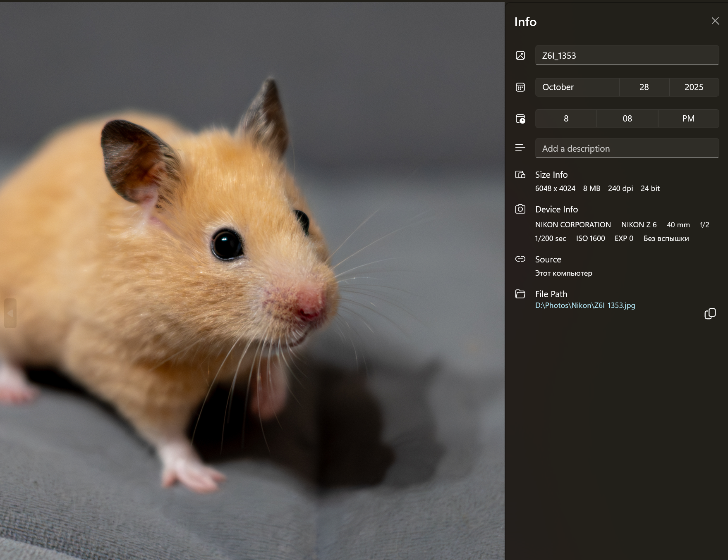The image size is (728, 560).
Task: Select the hour field showing 8
Action: [566, 119]
